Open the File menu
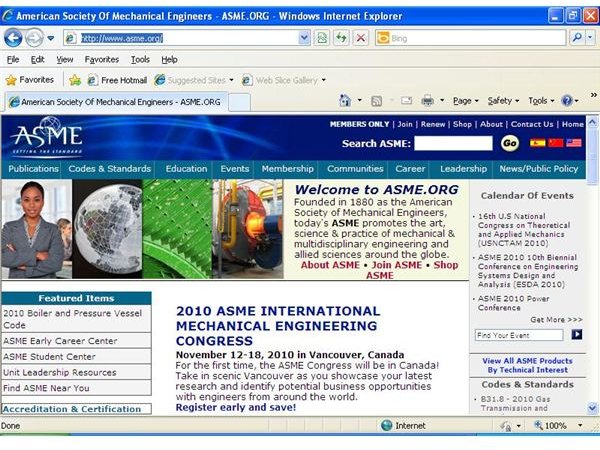The height and width of the screenshot is (450, 600). [13, 60]
